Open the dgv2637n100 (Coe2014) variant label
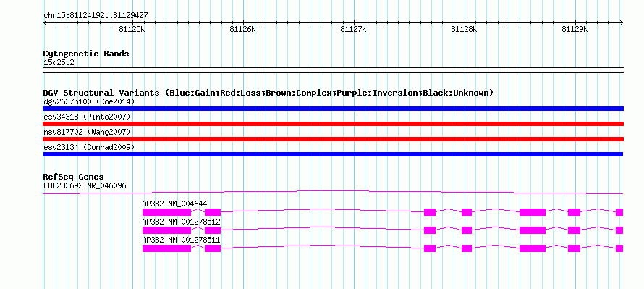The width and height of the screenshot is (644, 289). pos(89,101)
